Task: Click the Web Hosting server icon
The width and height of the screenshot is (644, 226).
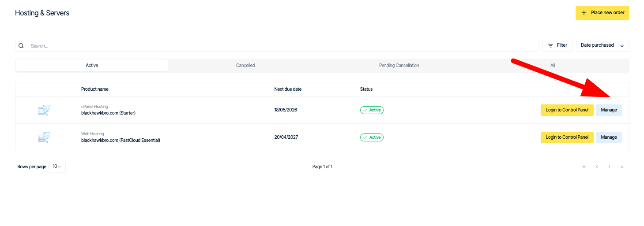Action: pyautogui.click(x=44, y=137)
